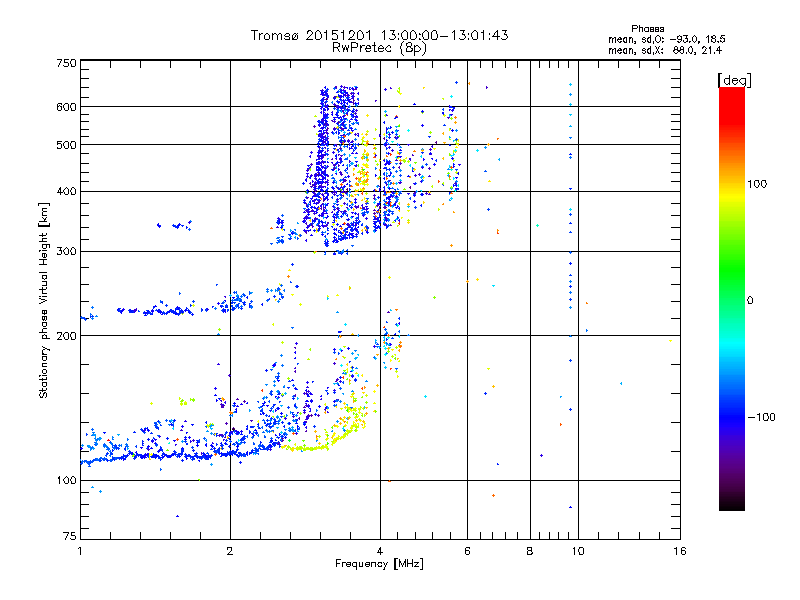This screenshot has width=800, height=600.
Task: Click the colorbar tick label '100'
Action: tap(757, 184)
